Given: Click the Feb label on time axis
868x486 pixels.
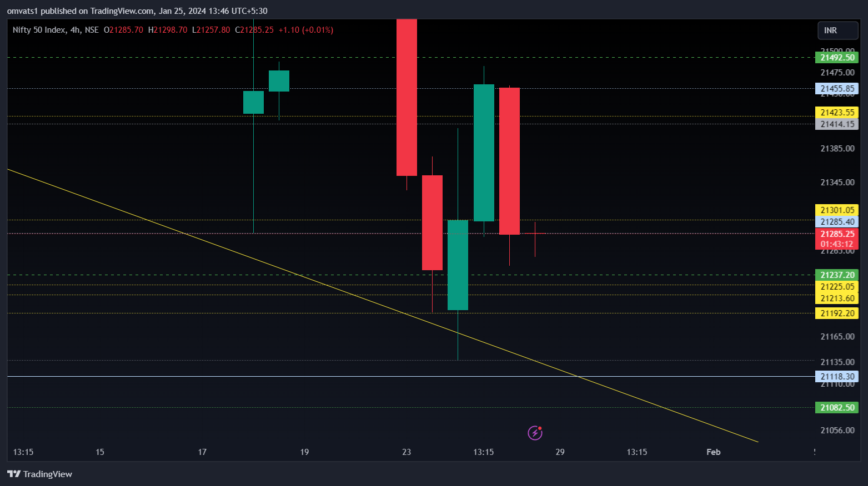Looking at the screenshot, I should coord(714,452).
